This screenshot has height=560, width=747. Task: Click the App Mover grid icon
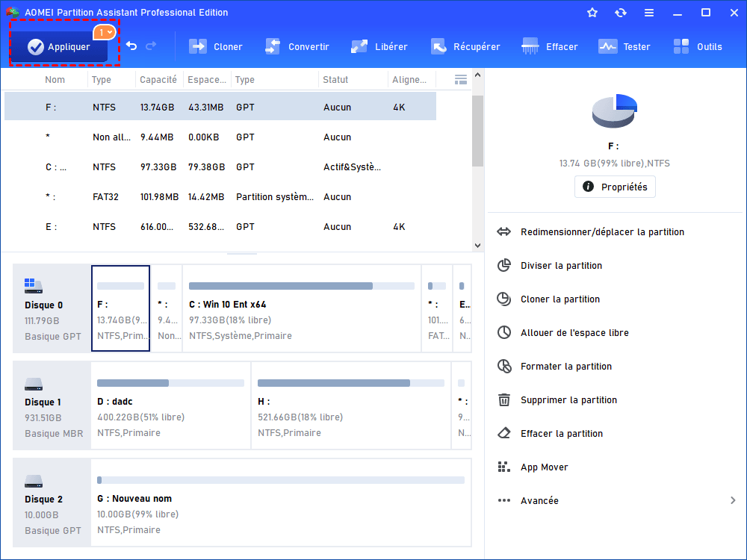click(504, 467)
